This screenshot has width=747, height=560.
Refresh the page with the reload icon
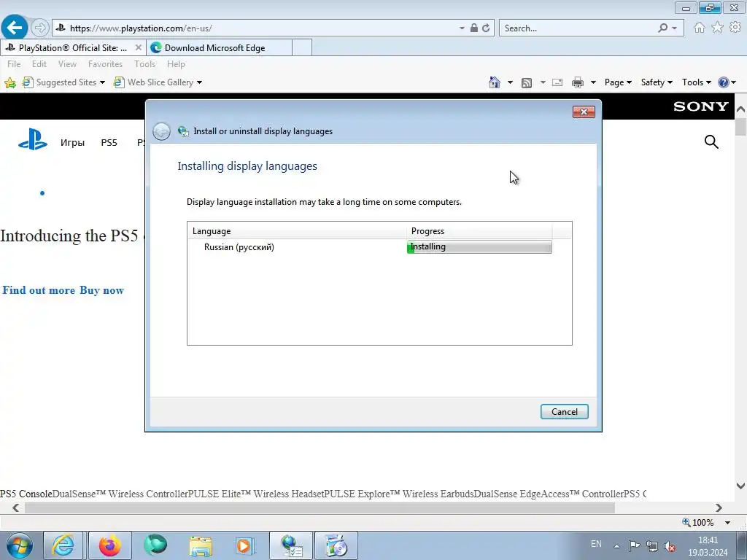[486, 28]
